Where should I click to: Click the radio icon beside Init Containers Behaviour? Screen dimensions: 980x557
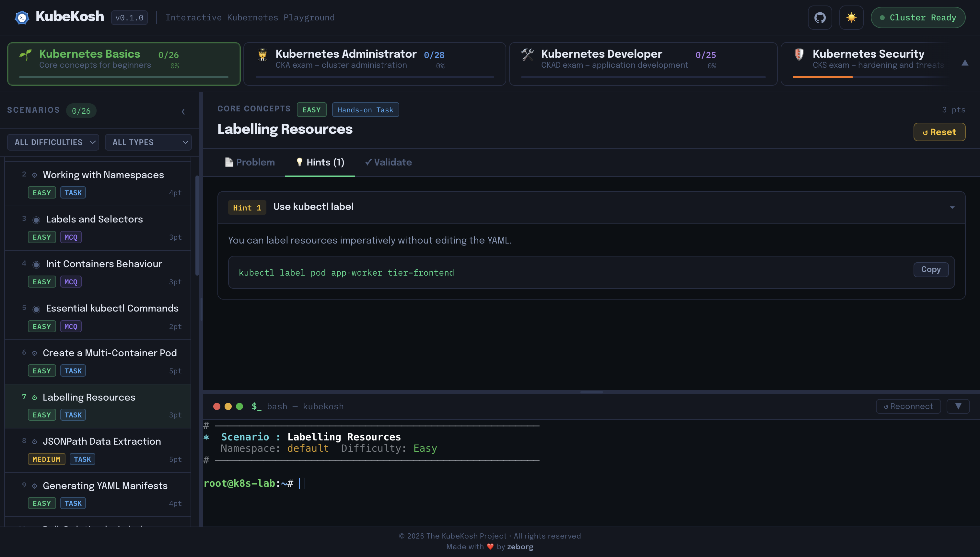[36, 265]
